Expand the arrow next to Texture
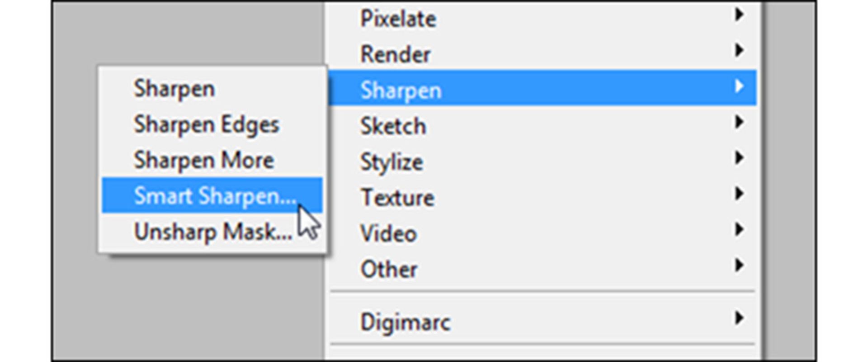868x362 pixels. click(x=739, y=193)
